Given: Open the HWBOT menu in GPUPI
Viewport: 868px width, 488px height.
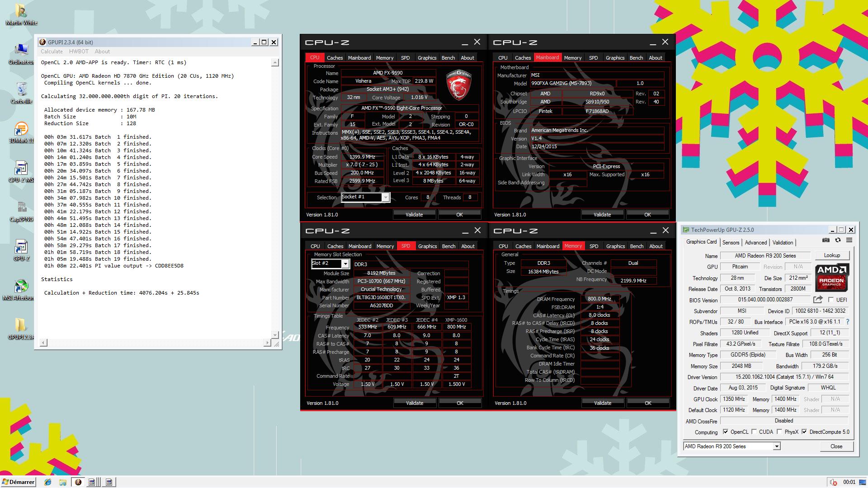Looking at the screenshot, I should tap(79, 52).
